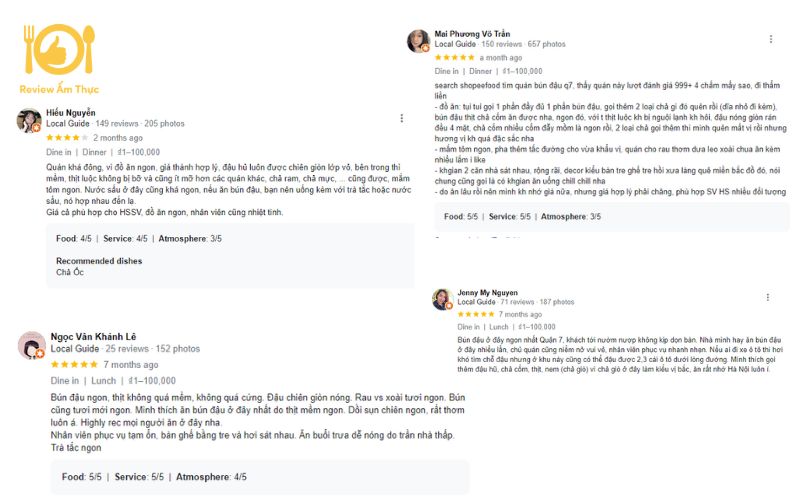Show more options for Jenny My Nguyen's review
The width and height of the screenshot is (800, 500).
(768, 297)
